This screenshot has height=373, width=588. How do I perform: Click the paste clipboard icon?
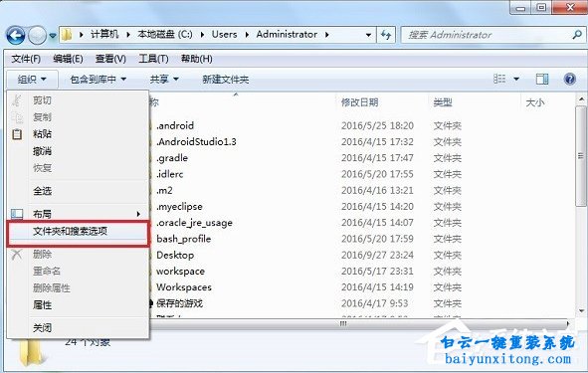(17, 134)
